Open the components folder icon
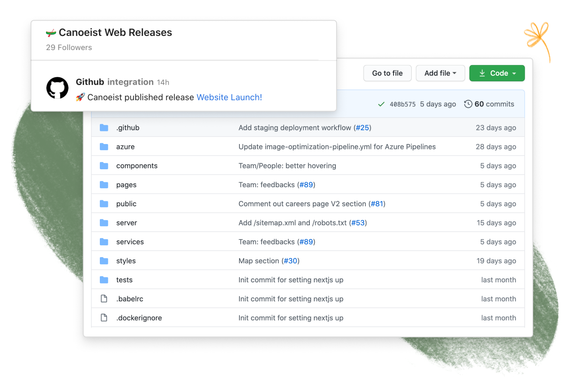The image size is (563, 392). pyautogui.click(x=104, y=166)
